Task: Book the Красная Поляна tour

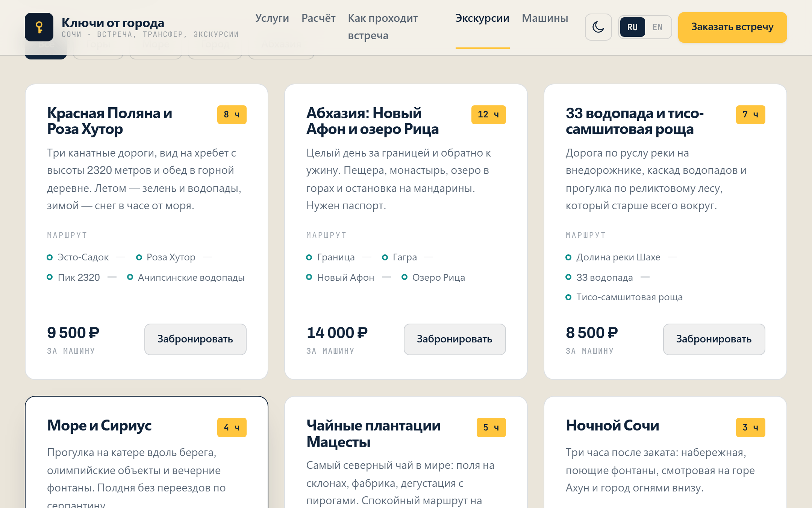Action: (x=195, y=339)
